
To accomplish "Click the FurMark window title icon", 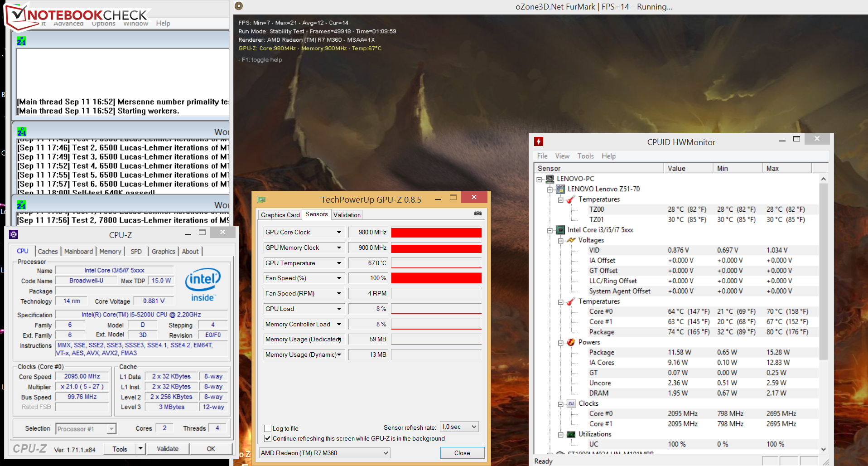I will tap(239, 6).
